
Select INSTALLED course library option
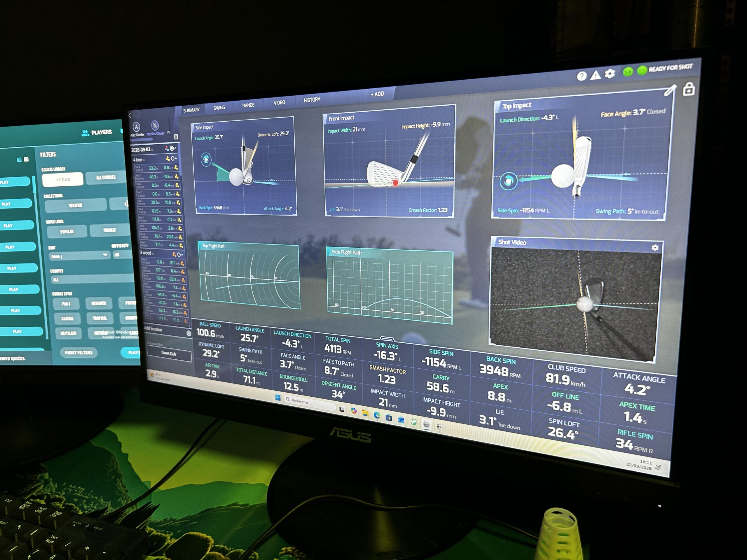(x=62, y=179)
